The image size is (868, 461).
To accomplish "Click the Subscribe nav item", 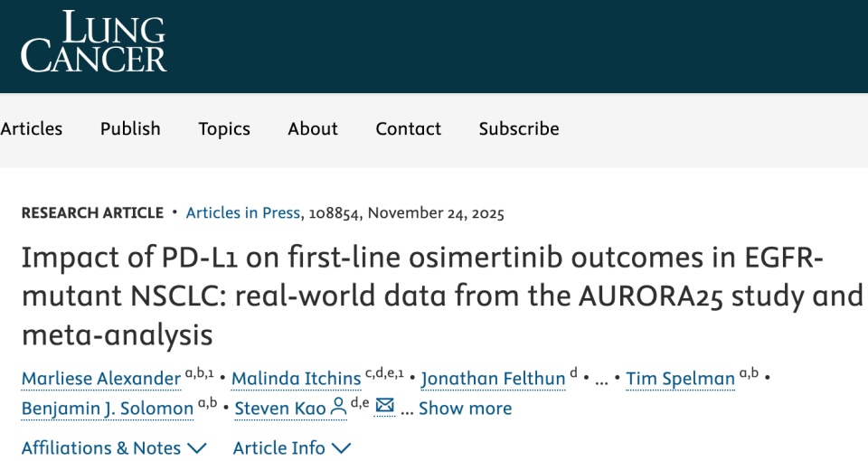I will (519, 128).
